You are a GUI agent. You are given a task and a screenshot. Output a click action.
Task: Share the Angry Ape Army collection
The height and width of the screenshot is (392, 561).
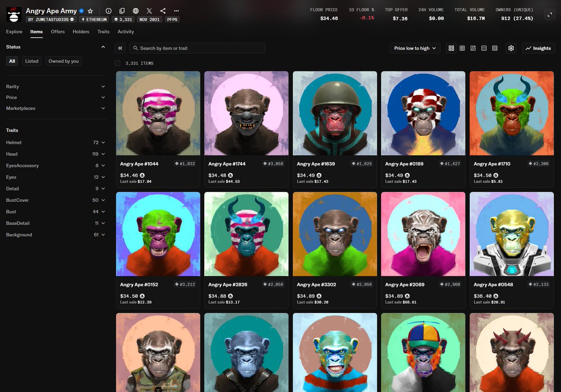coord(163,11)
